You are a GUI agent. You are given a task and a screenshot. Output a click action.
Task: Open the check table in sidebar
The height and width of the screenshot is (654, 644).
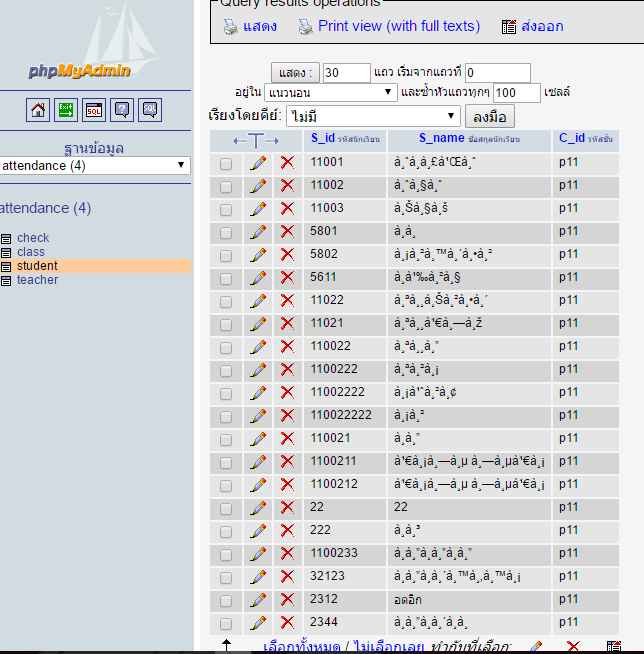point(33,238)
